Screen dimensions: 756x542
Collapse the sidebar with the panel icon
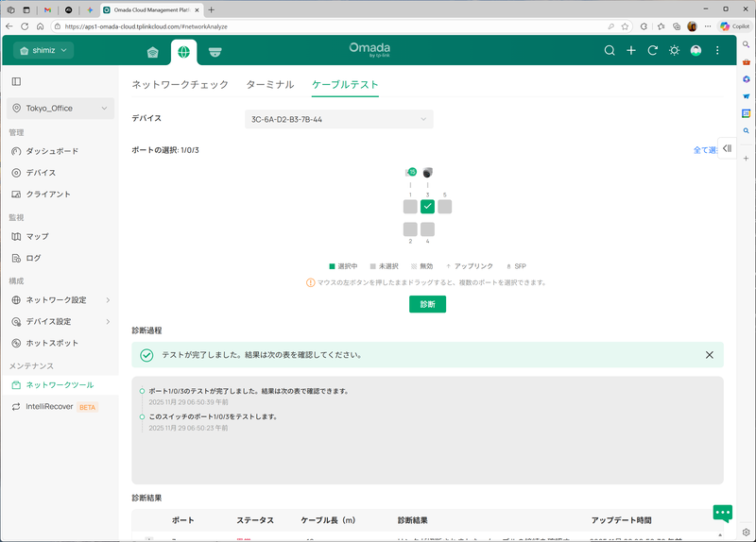[x=16, y=81]
